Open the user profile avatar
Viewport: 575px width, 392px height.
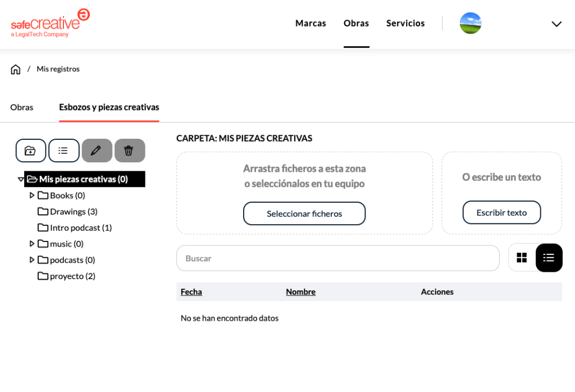[470, 24]
